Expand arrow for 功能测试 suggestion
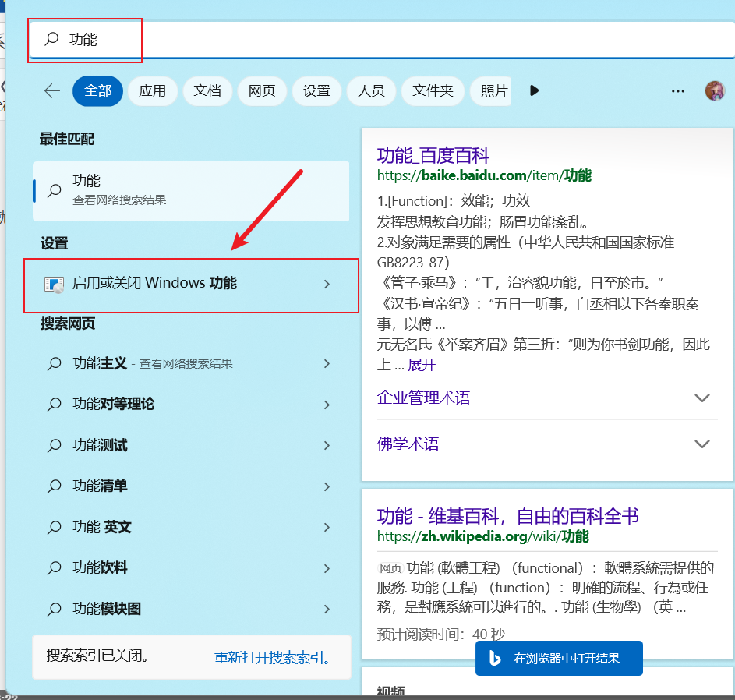735x700 pixels. coord(327,445)
